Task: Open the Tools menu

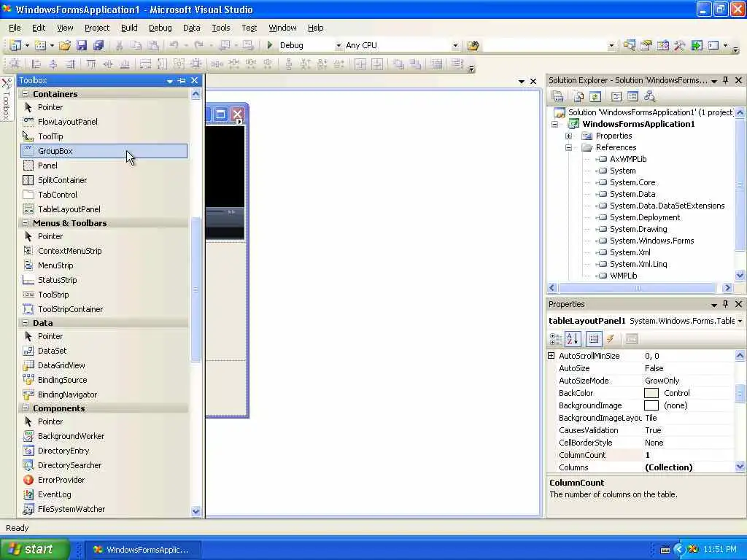Action: coord(220,28)
